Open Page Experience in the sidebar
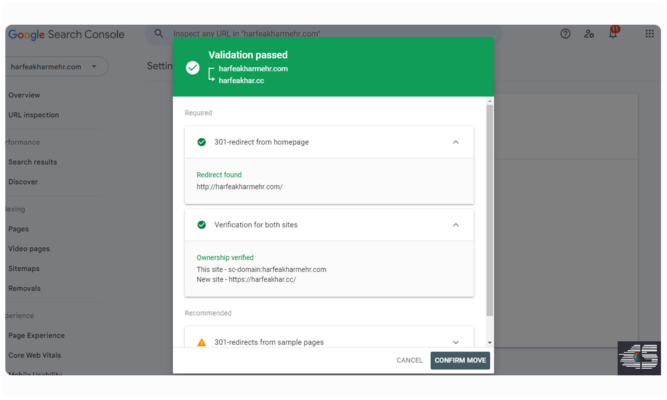 36,335
